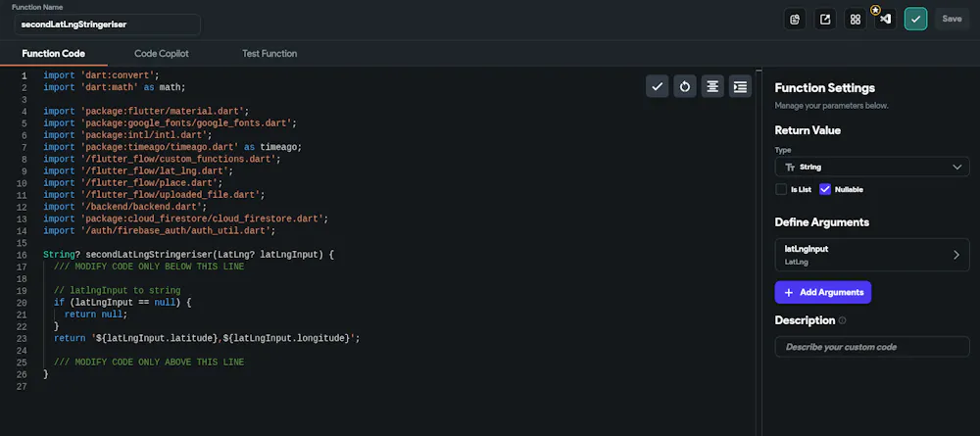Click the return null line of code

coord(96,315)
